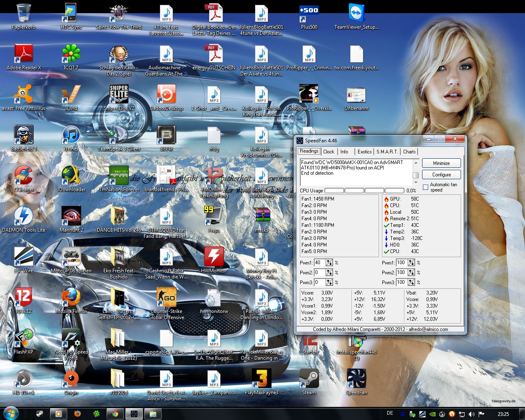Click the HD0 36C temperature reading
Image resolution: width=525 pixels, height=420 pixels.
click(402, 245)
